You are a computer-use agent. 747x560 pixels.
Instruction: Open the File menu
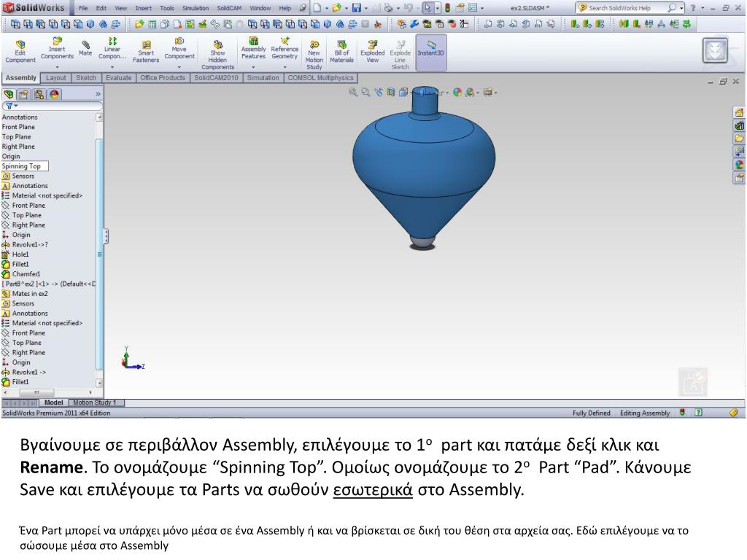(x=83, y=8)
